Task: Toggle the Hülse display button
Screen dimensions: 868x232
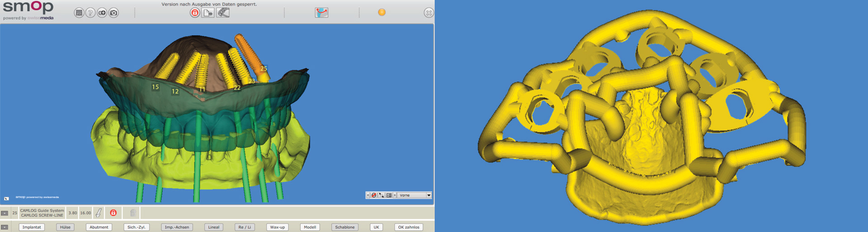Action: (65, 227)
